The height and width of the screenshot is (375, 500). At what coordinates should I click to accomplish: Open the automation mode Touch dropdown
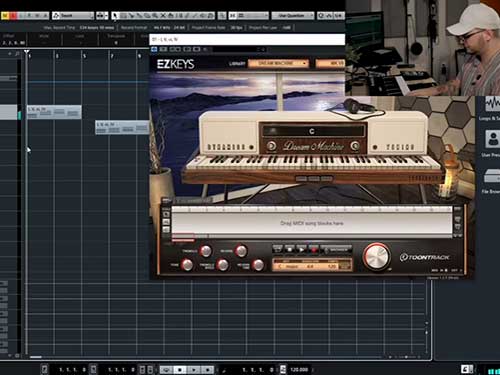click(73, 15)
